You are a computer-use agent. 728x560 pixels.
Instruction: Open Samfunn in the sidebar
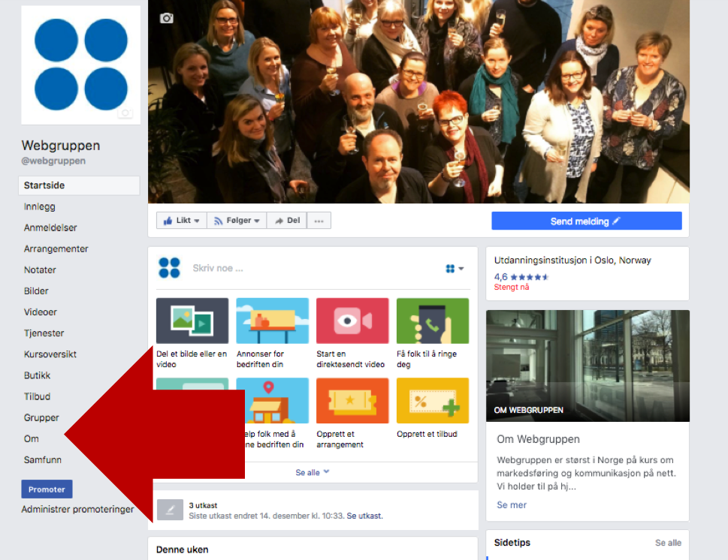[43, 459]
